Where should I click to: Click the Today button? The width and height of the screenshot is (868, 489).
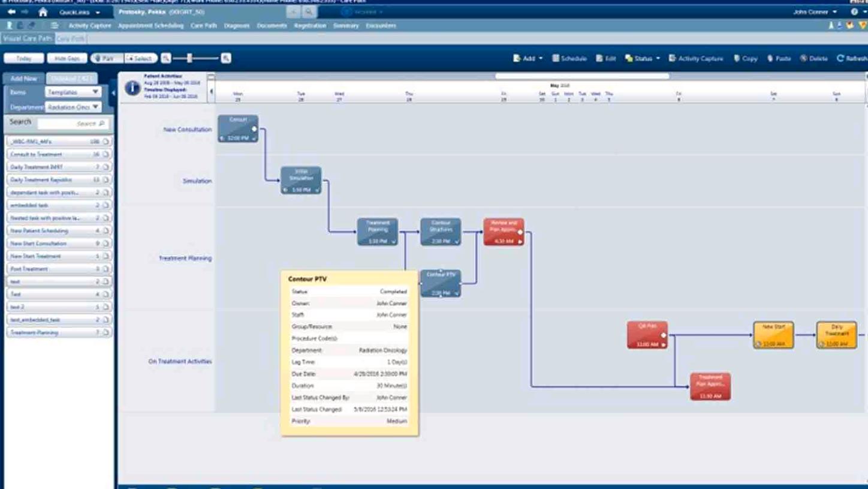(x=23, y=58)
